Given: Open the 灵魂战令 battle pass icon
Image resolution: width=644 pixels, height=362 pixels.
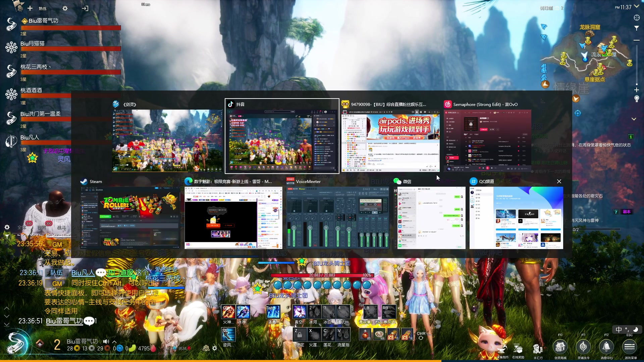Looking at the screenshot, I should tap(583, 347).
